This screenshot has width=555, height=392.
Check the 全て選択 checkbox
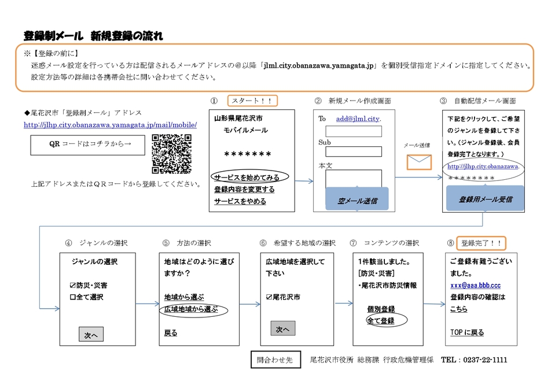coord(72,297)
